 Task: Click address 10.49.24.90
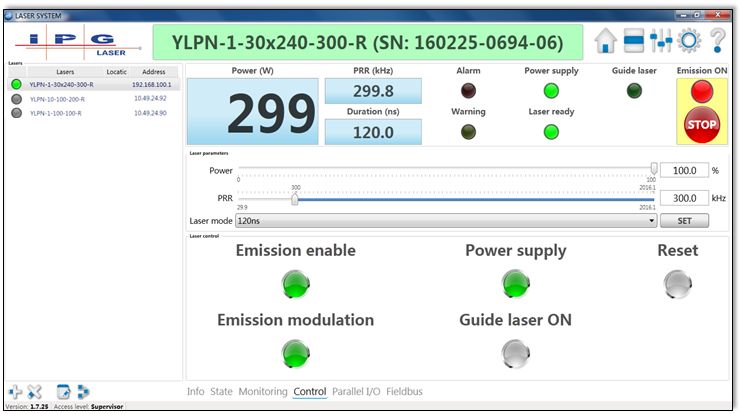point(150,113)
